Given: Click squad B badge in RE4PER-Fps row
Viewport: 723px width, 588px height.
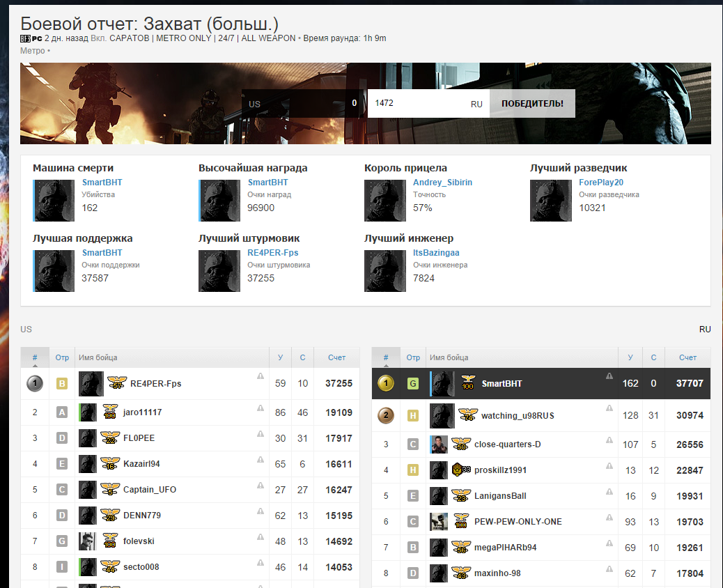Looking at the screenshot, I should 62,383.
